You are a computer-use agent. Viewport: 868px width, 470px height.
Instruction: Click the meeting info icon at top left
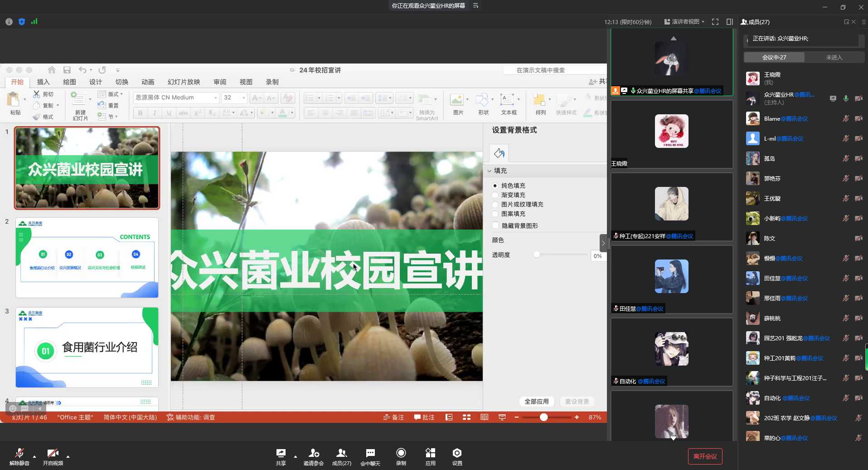(x=9, y=22)
